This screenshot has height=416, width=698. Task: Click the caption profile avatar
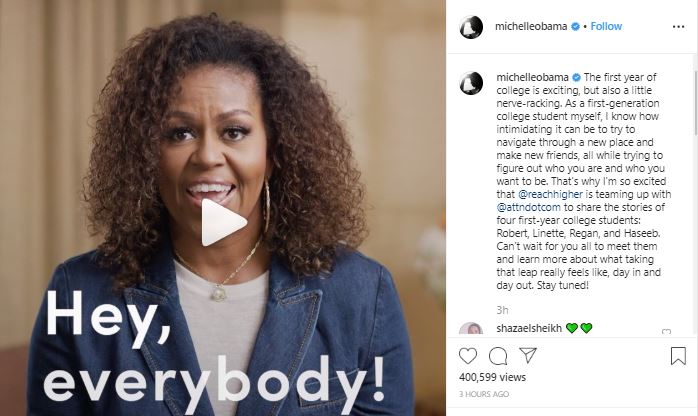471,83
